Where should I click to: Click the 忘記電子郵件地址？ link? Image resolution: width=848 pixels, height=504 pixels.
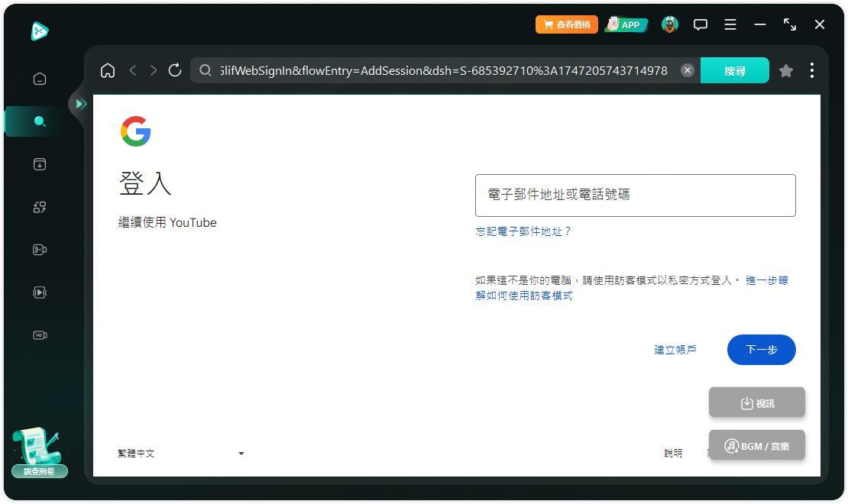(523, 231)
